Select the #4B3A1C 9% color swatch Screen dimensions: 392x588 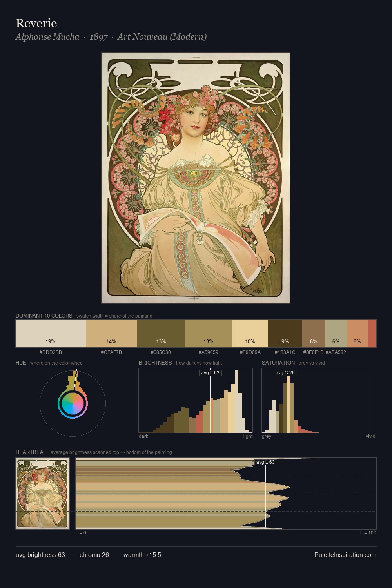pos(285,334)
